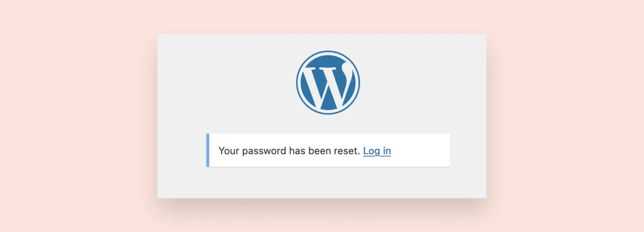Viewport: 644px width, 232px height.
Task: Click the blue accent bar on notice
Action: [208, 150]
